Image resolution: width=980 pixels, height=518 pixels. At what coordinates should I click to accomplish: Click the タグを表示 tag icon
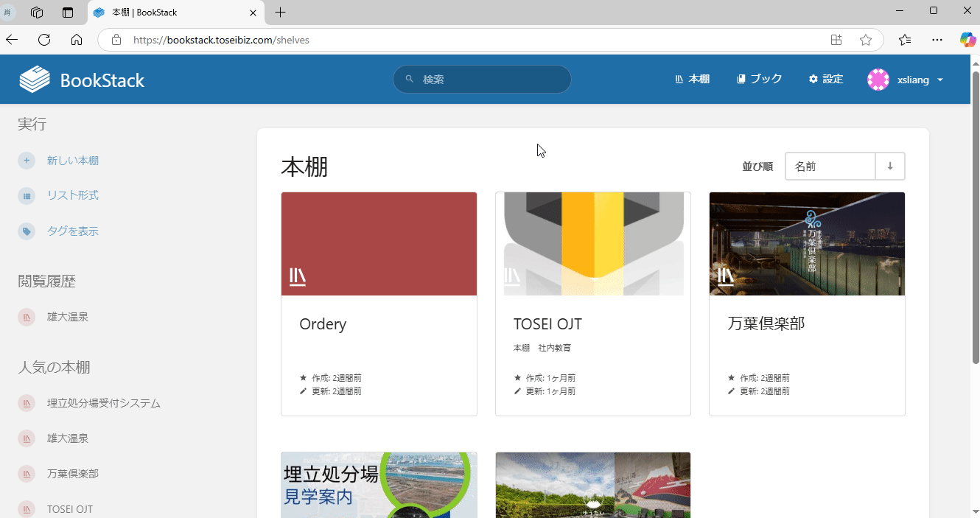coord(27,231)
